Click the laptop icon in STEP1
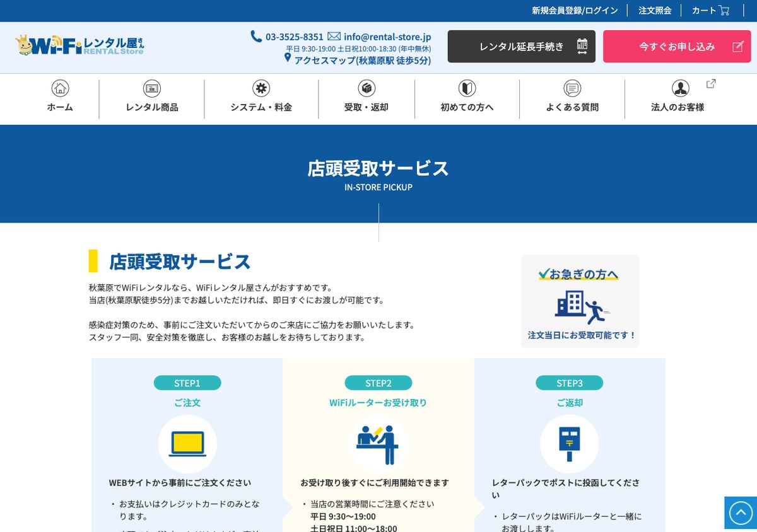757x532 pixels. pyautogui.click(x=187, y=444)
